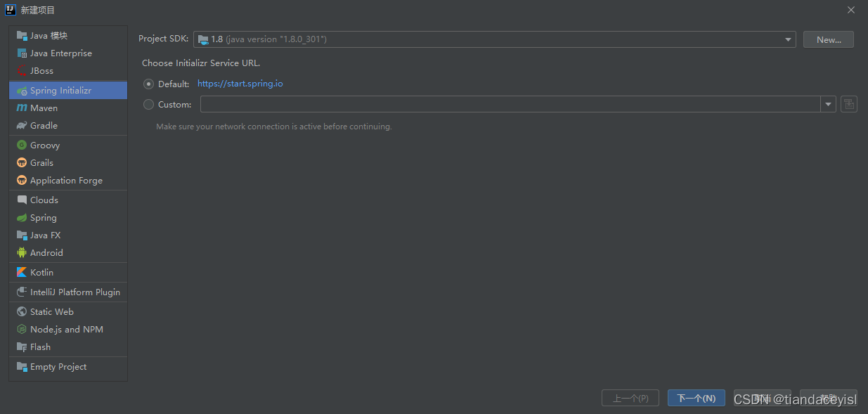Image resolution: width=868 pixels, height=414 pixels.
Task: Click the Clouds speech bubble icon
Action: [22, 200]
